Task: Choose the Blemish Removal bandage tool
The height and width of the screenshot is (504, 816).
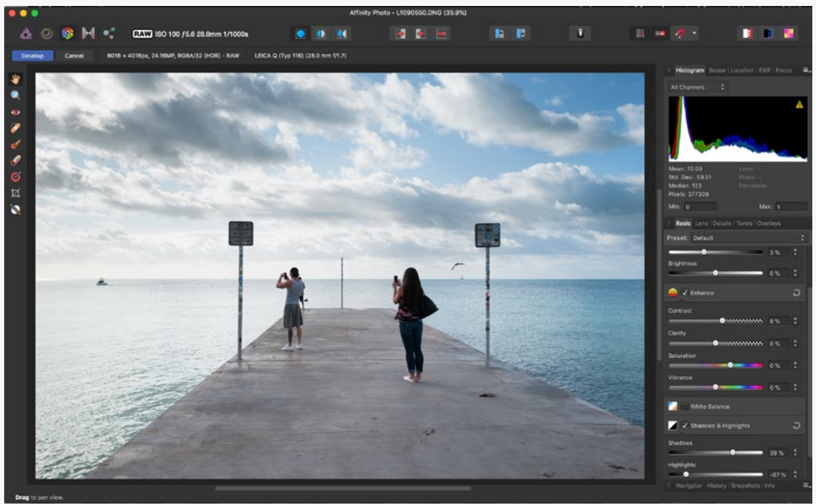Action: [15, 128]
